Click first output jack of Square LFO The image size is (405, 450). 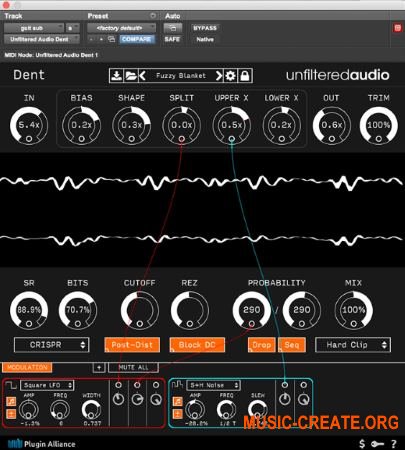point(118,385)
